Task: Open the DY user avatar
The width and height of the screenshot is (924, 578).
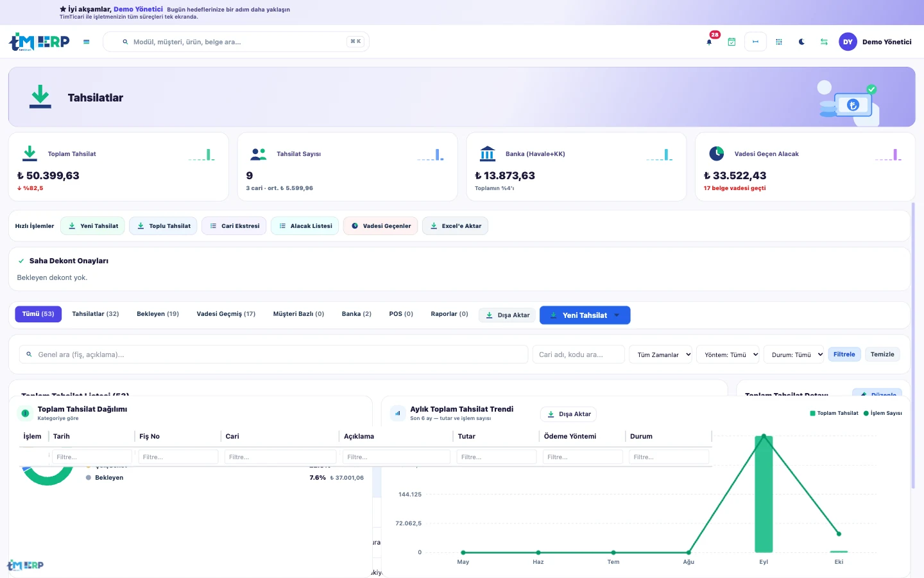Action: (x=848, y=42)
